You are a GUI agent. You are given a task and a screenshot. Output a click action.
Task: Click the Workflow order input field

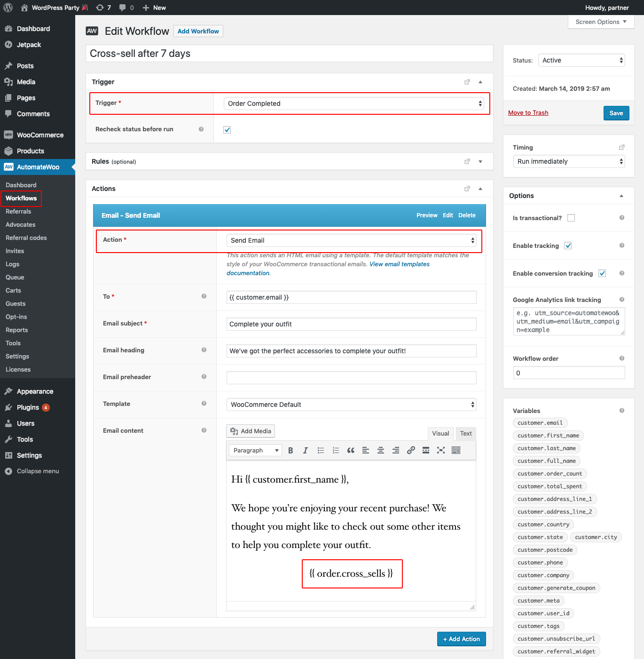[x=569, y=373]
